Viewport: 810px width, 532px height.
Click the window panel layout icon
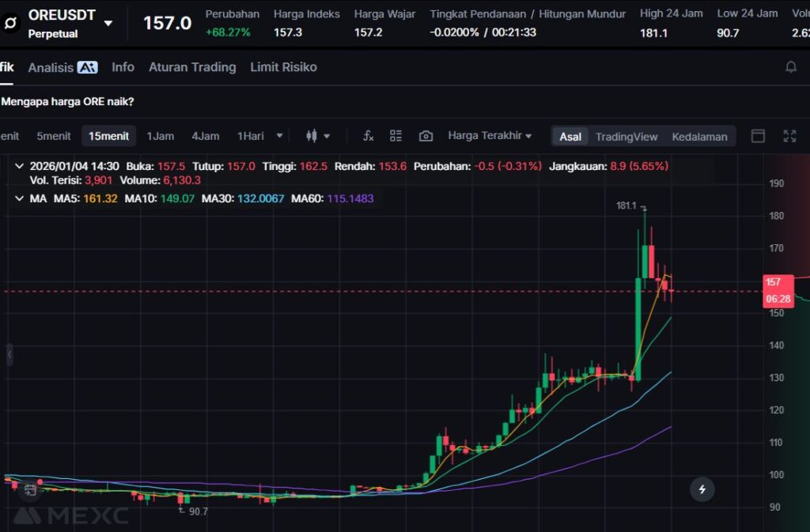pos(758,136)
